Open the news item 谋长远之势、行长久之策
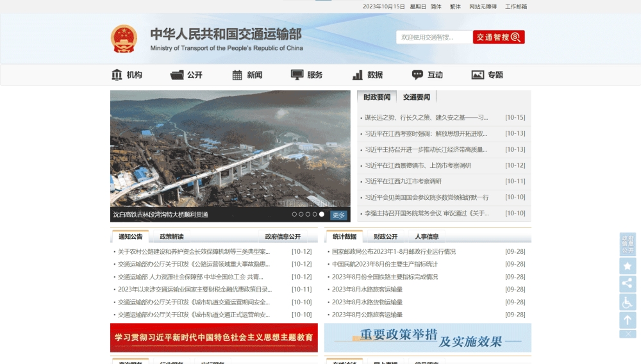Viewport: 641px width, 364px height. (426, 118)
